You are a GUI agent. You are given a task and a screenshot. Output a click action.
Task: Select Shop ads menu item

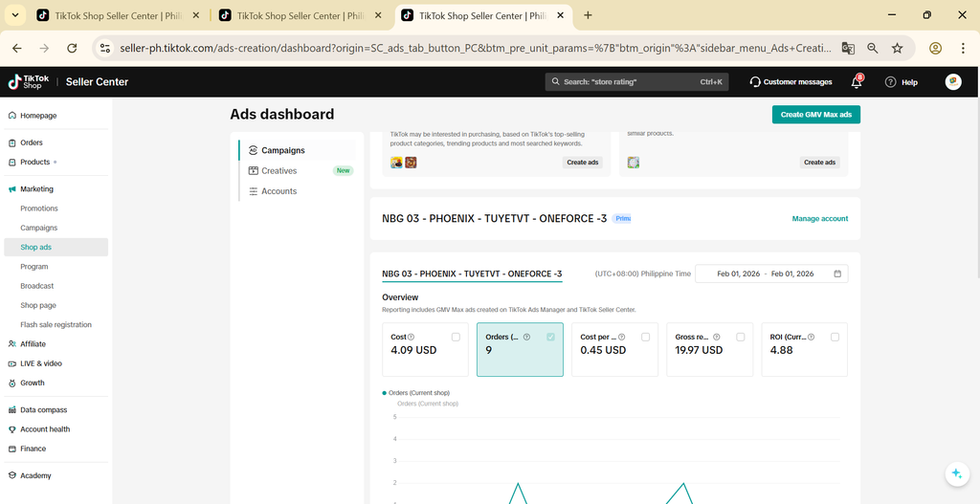(56, 247)
